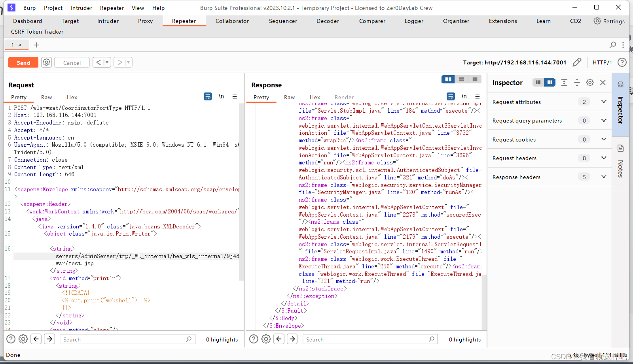
Task: Edit target with pencil icon
Action: (x=577, y=62)
